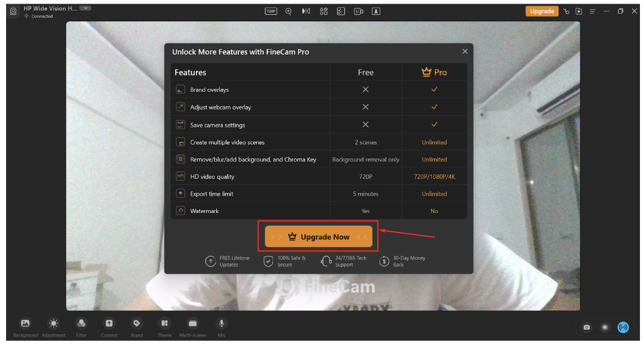
Task: Click the "Brand overlays" feature row
Action: [x=319, y=89]
